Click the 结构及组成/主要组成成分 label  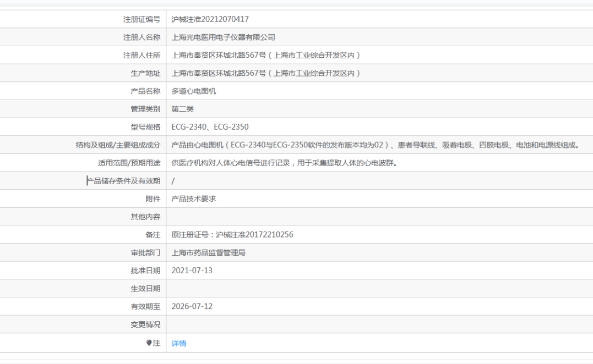pyautogui.click(x=118, y=145)
